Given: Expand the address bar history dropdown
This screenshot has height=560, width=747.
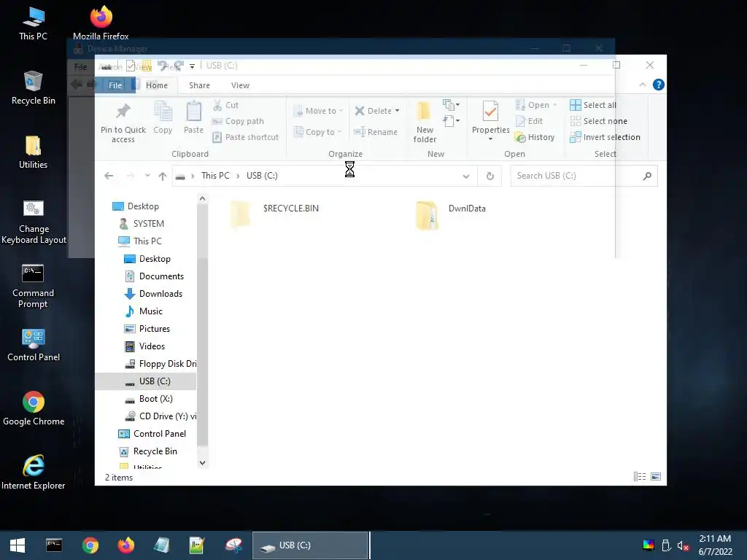Looking at the screenshot, I should (x=466, y=176).
